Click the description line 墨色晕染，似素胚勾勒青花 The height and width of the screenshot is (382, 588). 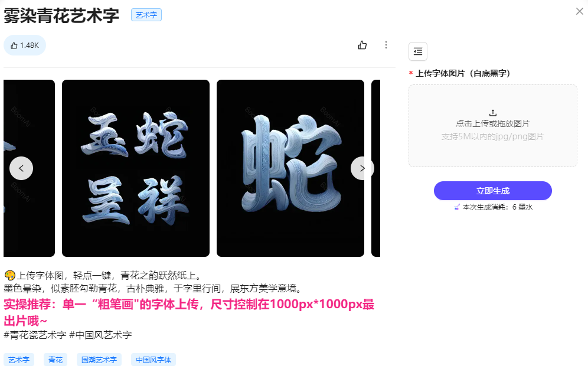tap(153, 288)
